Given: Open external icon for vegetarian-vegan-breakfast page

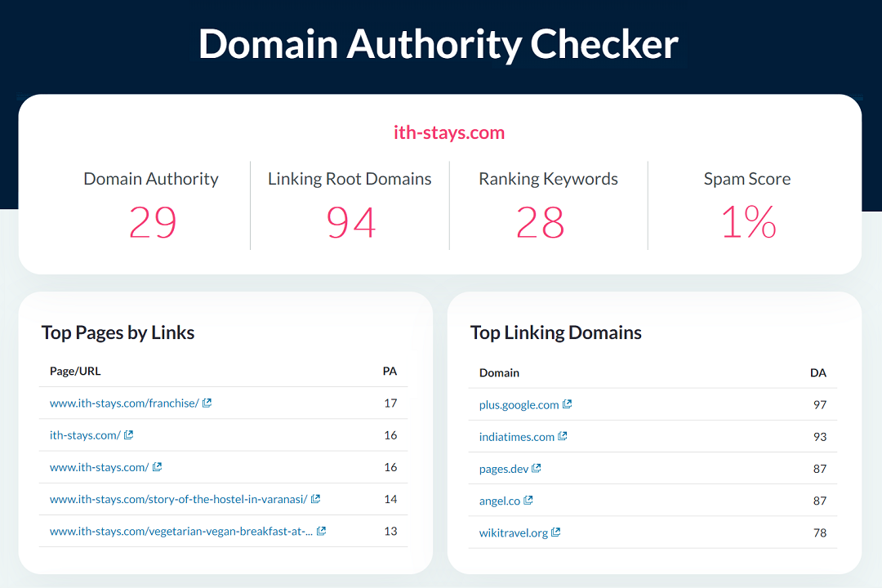Looking at the screenshot, I should click(321, 531).
